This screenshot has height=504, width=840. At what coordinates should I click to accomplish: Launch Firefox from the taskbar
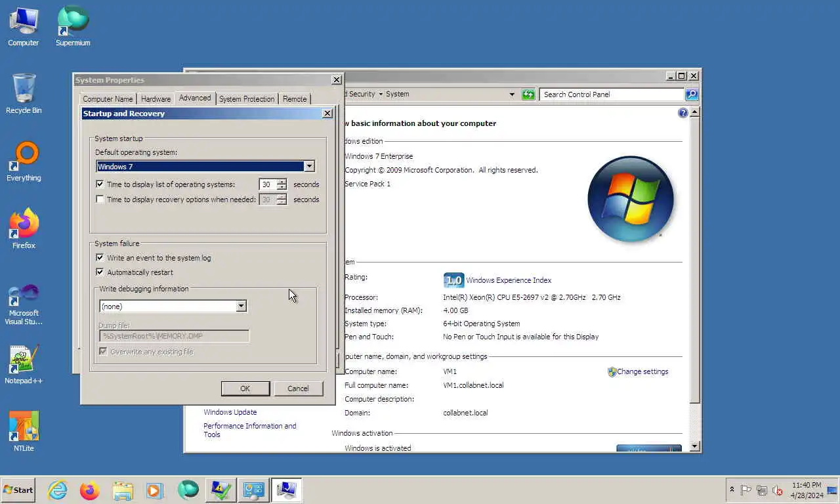(89, 490)
